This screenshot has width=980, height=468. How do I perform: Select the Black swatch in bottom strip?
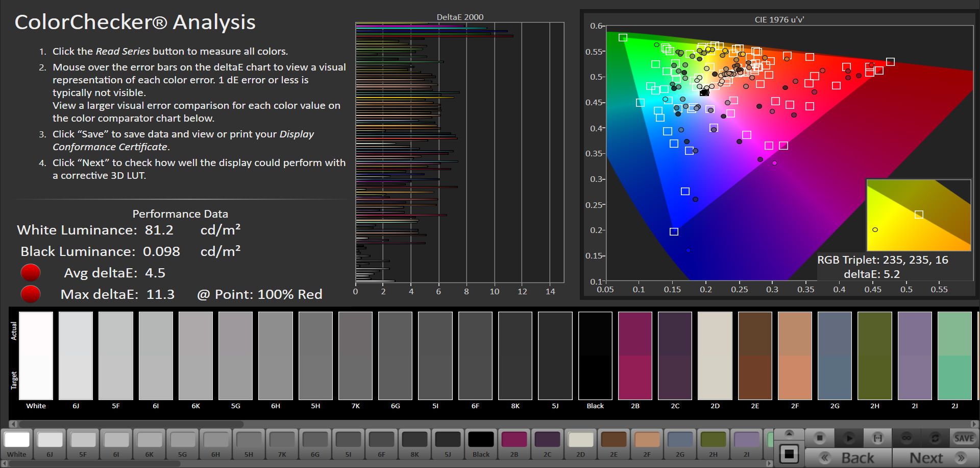point(481,444)
